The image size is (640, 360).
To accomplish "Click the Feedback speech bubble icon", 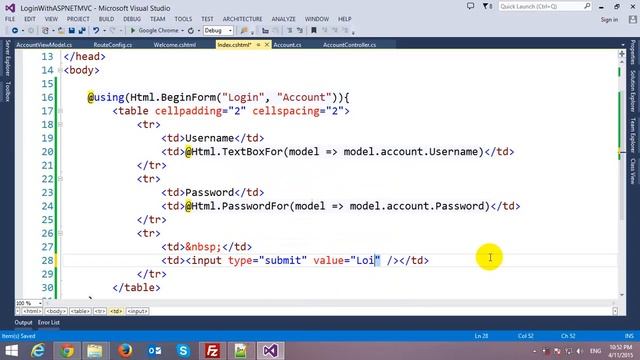I will tap(470, 7).
